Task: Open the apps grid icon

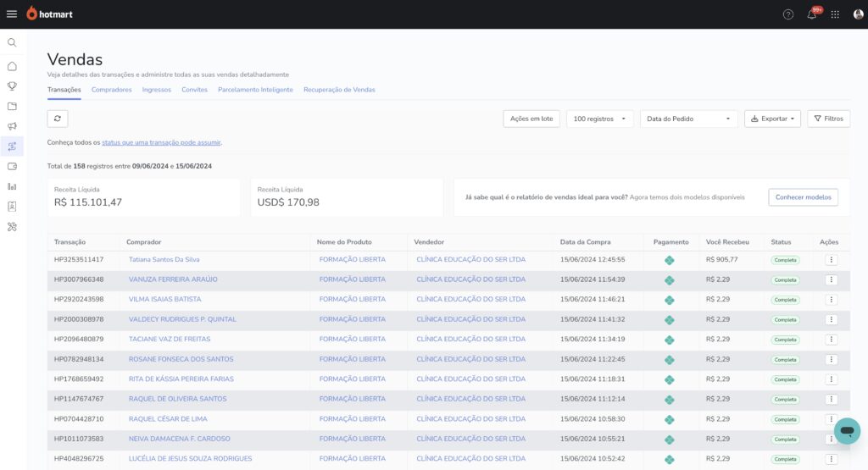Action: point(835,15)
